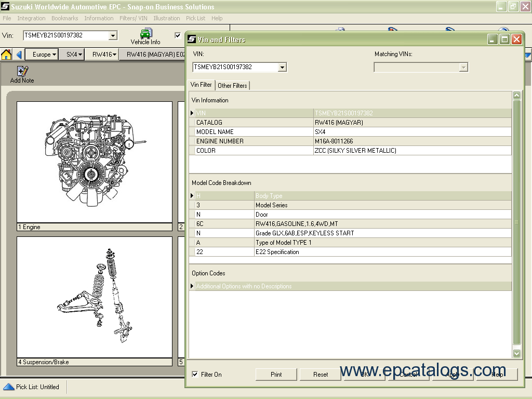The width and height of the screenshot is (532, 399).
Task: Click the Pick List: Untitled icon
Action: 9,387
